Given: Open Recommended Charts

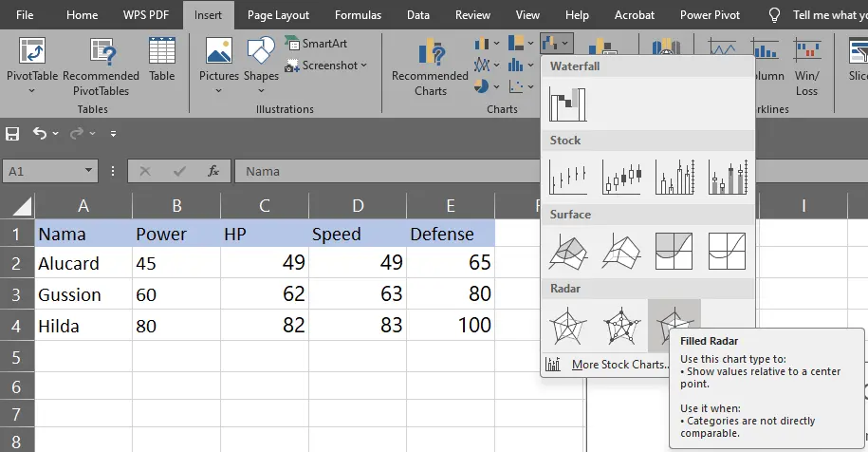Looking at the screenshot, I should (x=430, y=66).
